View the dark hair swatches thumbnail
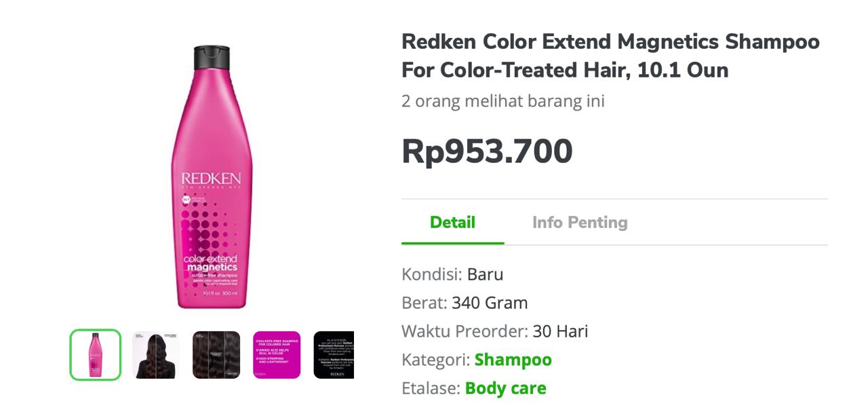The image size is (868, 406). [x=216, y=354]
